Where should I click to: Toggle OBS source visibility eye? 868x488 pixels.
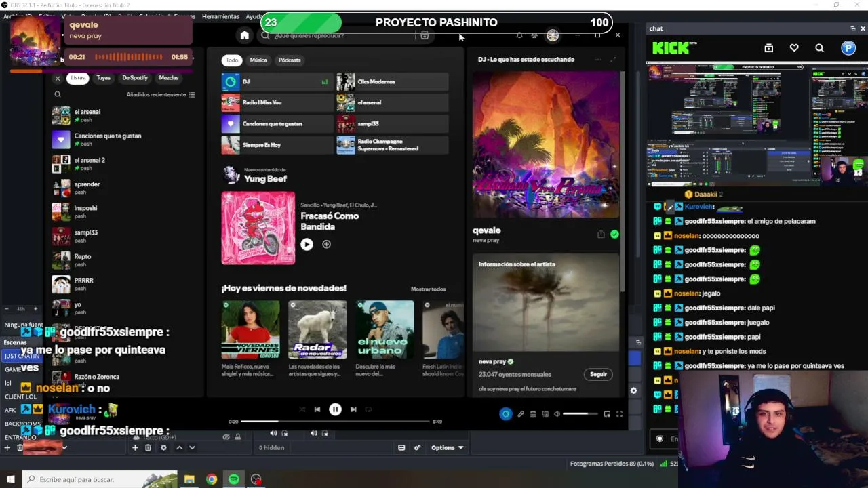pos(226,437)
